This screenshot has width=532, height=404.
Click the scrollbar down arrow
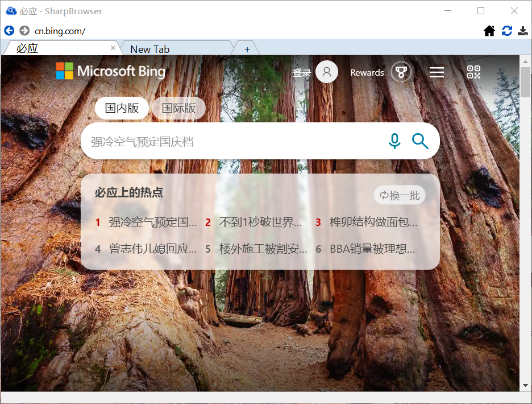point(525,386)
